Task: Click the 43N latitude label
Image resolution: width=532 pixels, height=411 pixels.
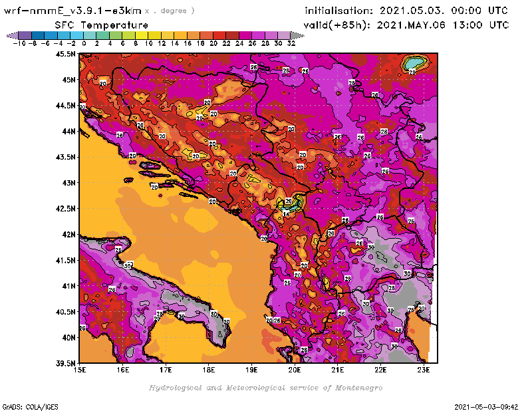Action: tap(68, 183)
